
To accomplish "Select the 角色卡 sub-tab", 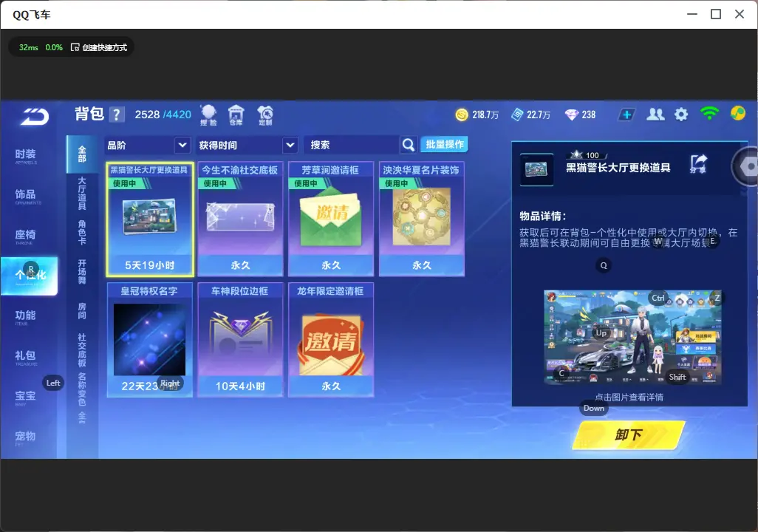I will click(x=82, y=233).
